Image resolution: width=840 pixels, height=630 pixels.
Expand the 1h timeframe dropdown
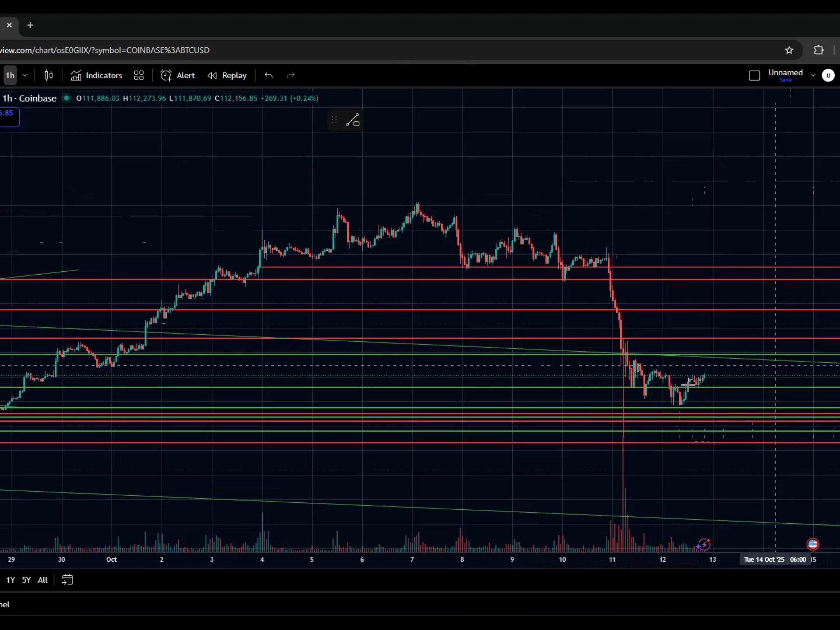(x=25, y=75)
